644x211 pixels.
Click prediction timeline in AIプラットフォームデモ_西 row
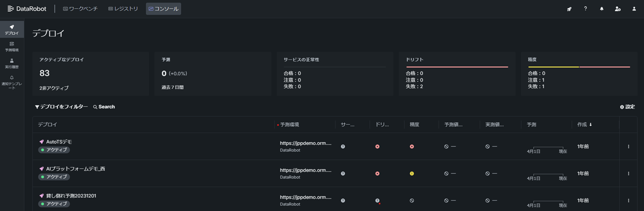coord(547,177)
